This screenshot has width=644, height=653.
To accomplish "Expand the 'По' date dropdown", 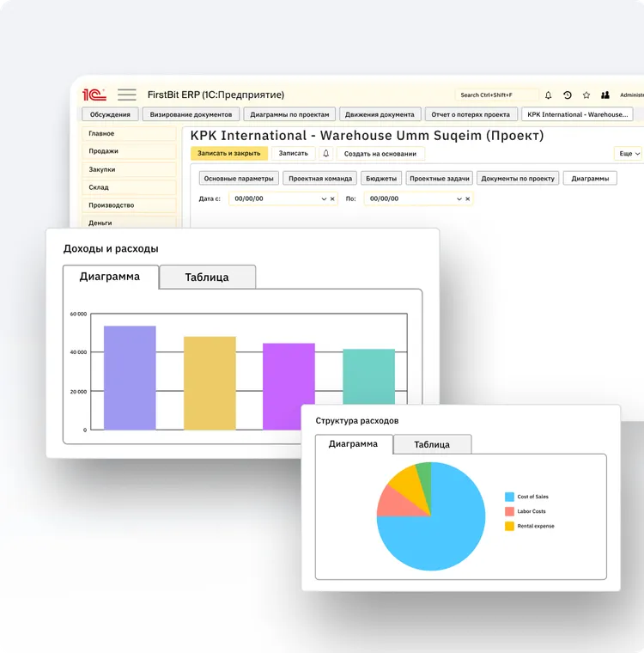I will pyautogui.click(x=459, y=198).
